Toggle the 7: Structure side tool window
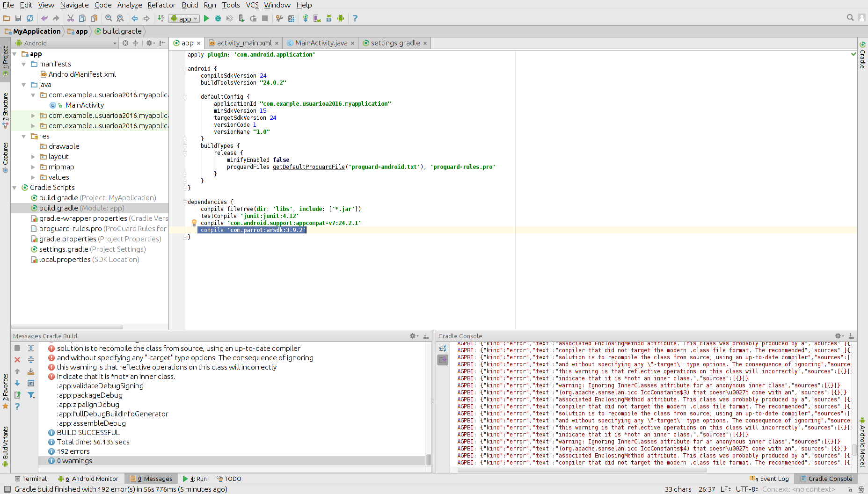 [x=5, y=110]
